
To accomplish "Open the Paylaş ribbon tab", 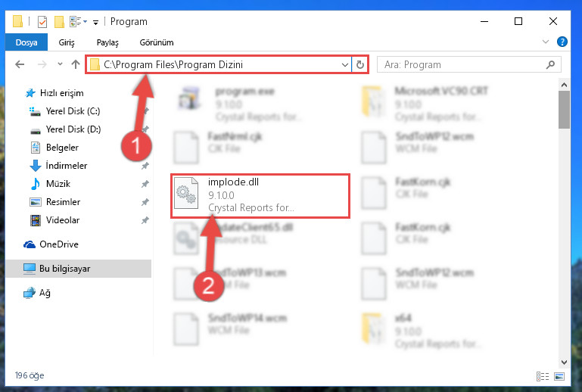I will 107,42.
